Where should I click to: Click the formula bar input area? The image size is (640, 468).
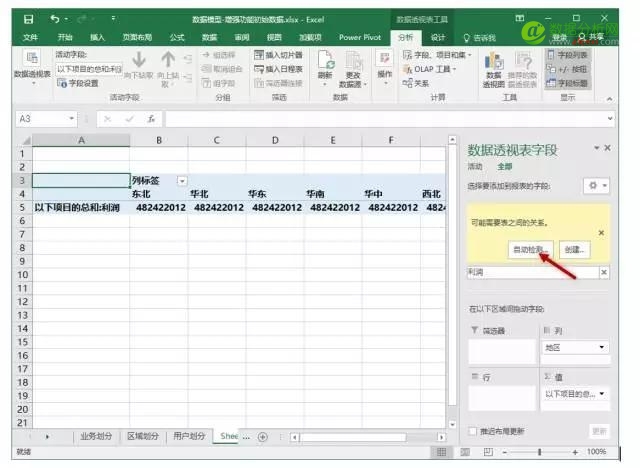click(386, 119)
